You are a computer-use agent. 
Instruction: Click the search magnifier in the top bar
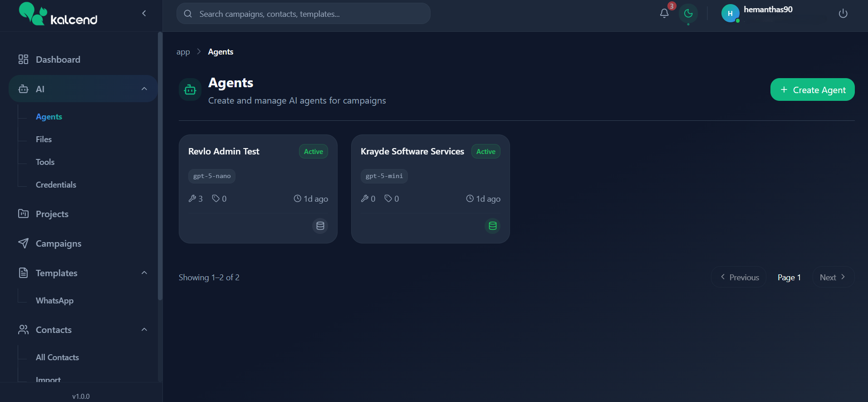click(187, 14)
